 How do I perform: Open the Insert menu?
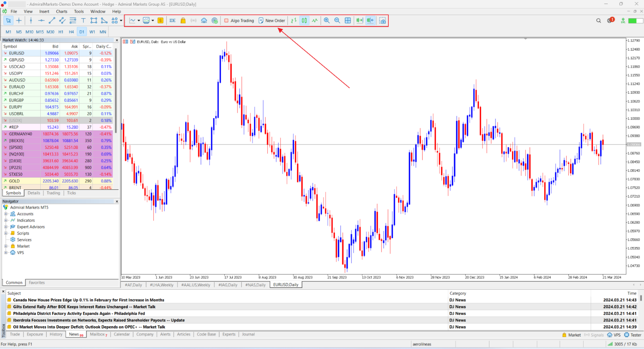pyautogui.click(x=44, y=11)
